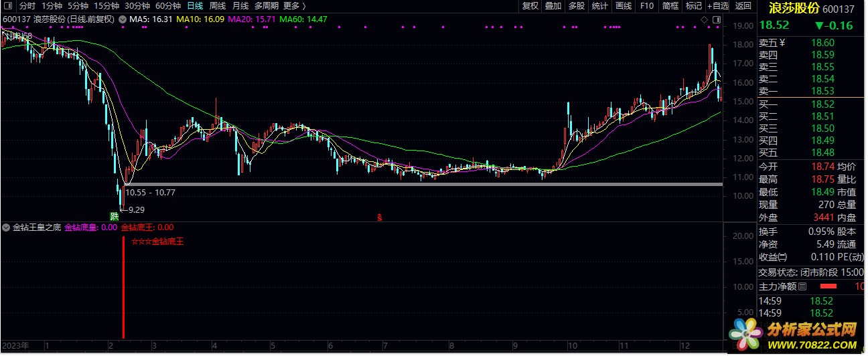Click the ☆☆☆金钻底王 signal label
The height and width of the screenshot is (356, 868).
click(157, 241)
